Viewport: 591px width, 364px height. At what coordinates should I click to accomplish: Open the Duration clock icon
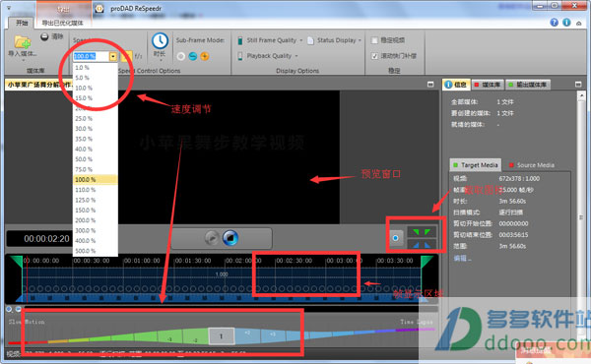click(160, 40)
